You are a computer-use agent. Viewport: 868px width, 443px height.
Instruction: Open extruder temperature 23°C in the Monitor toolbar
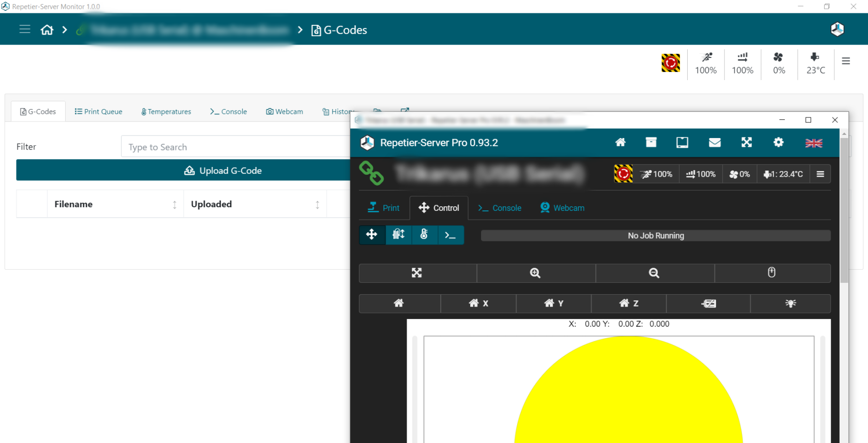816,64
